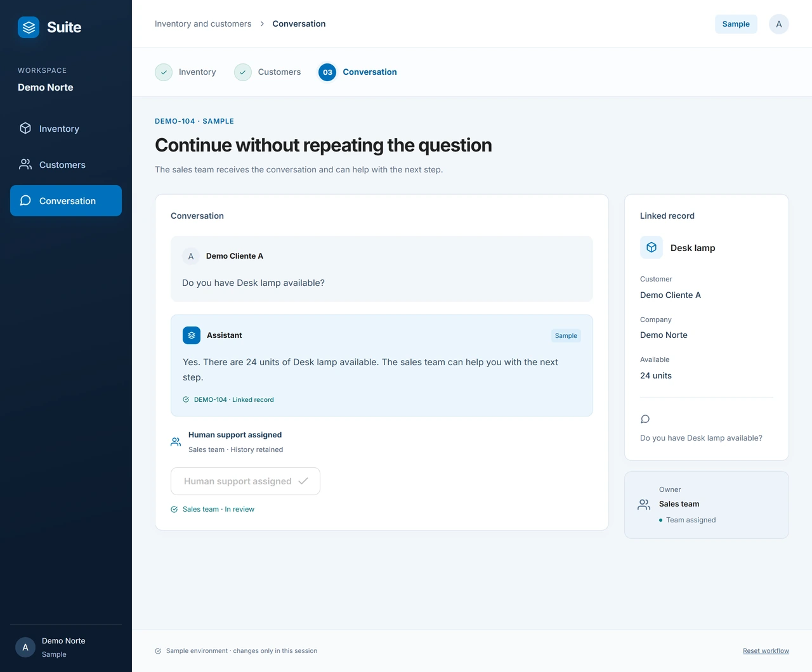The height and width of the screenshot is (672, 812).
Task: Click the Sample tag on Assistant message
Action: [x=566, y=336]
